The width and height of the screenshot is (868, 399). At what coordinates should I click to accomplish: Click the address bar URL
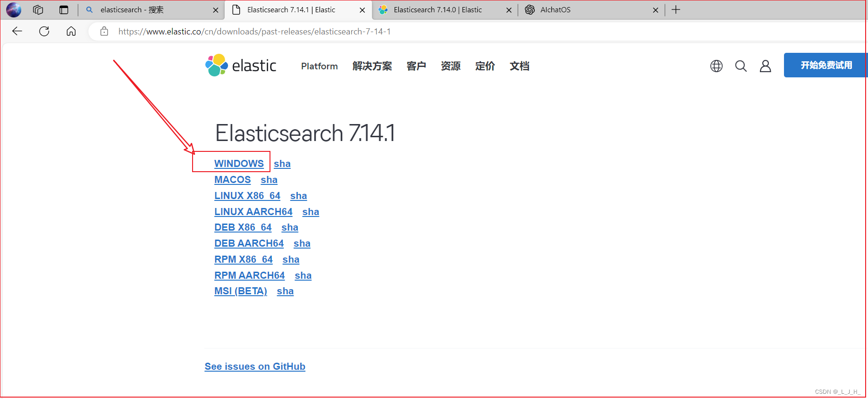tap(254, 32)
